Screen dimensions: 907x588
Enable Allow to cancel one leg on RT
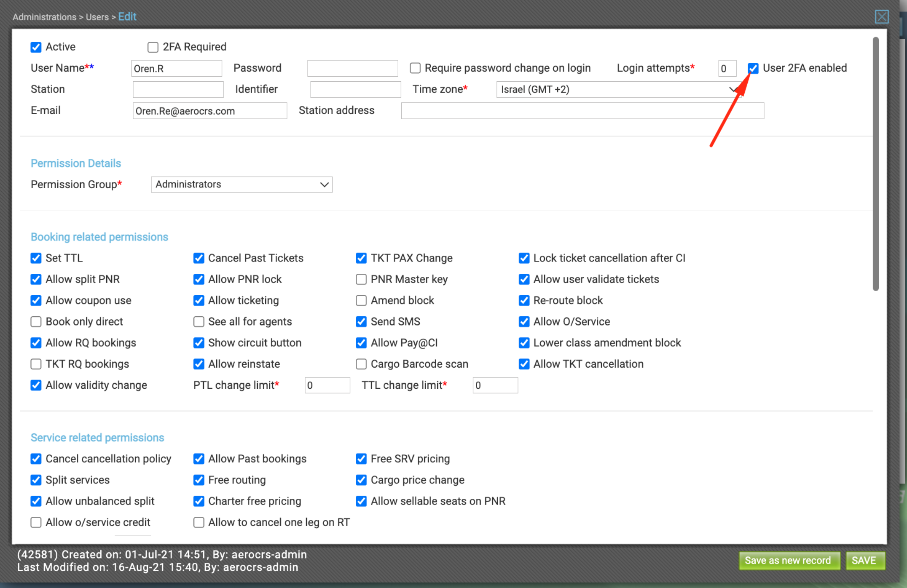coord(199,522)
